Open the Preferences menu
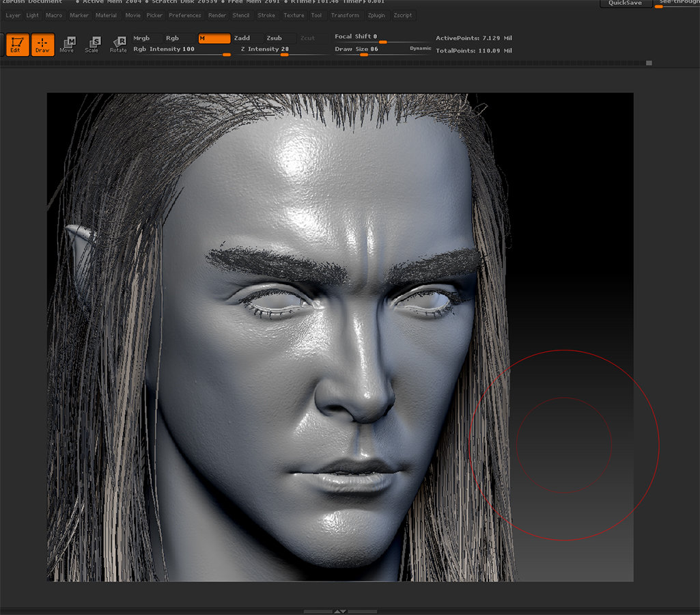This screenshot has height=615, width=700. 184,15
